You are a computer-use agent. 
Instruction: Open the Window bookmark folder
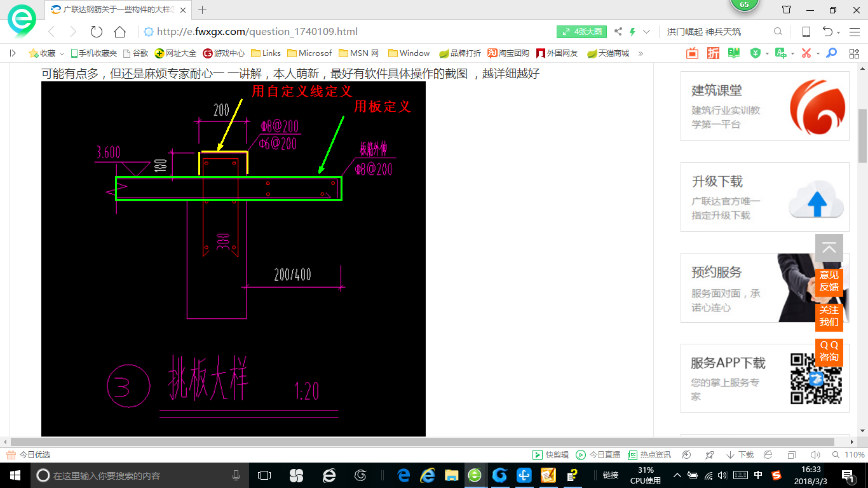[x=409, y=53]
